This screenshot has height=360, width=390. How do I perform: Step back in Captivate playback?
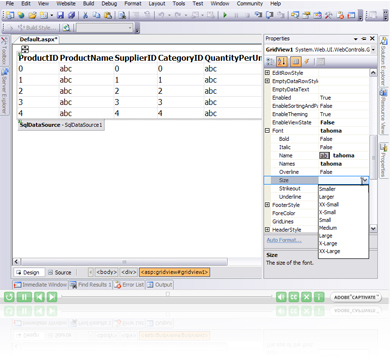pyautogui.click(x=39, y=296)
